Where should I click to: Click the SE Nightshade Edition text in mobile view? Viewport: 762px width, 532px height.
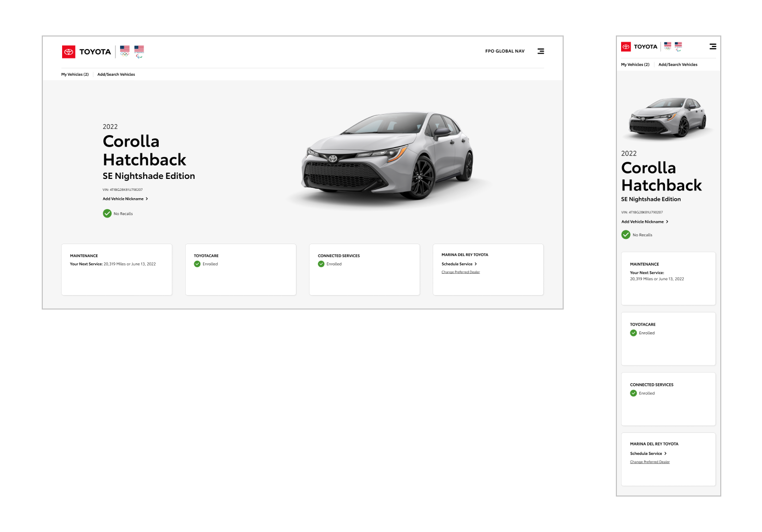click(x=651, y=199)
